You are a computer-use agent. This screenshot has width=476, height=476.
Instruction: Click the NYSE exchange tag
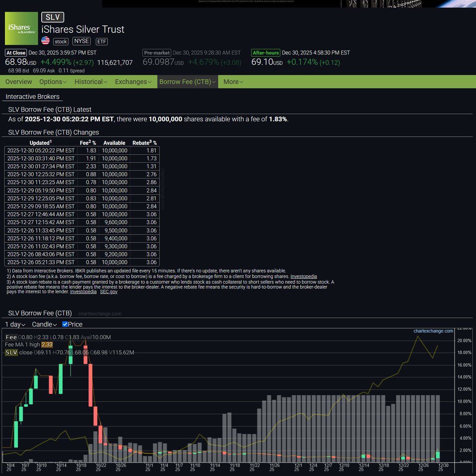(x=82, y=41)
